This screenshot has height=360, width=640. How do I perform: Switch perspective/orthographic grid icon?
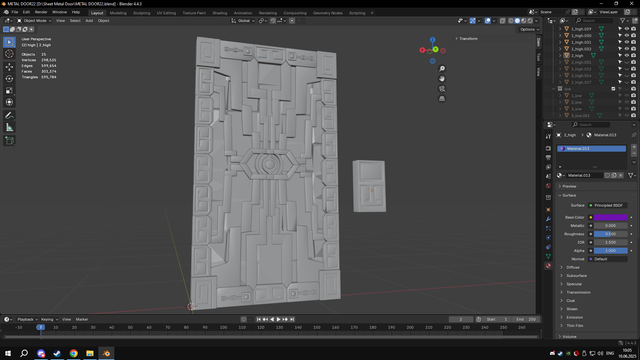(442, 99)
